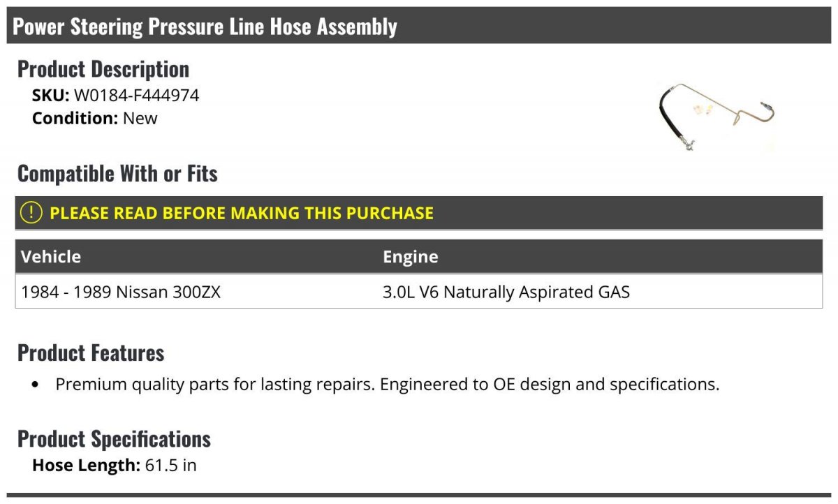The width and height of the screenshot is (838, 504).
Task: Click the Hose Length 61.5 in specification
Action: [115, 465]
